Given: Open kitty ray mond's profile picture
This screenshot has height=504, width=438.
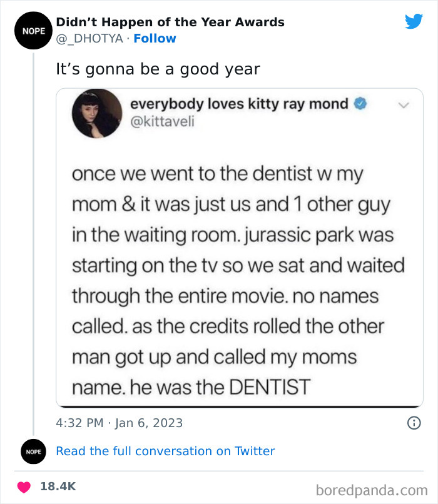Looking at the screenshot, I should (x=97, y=113).
